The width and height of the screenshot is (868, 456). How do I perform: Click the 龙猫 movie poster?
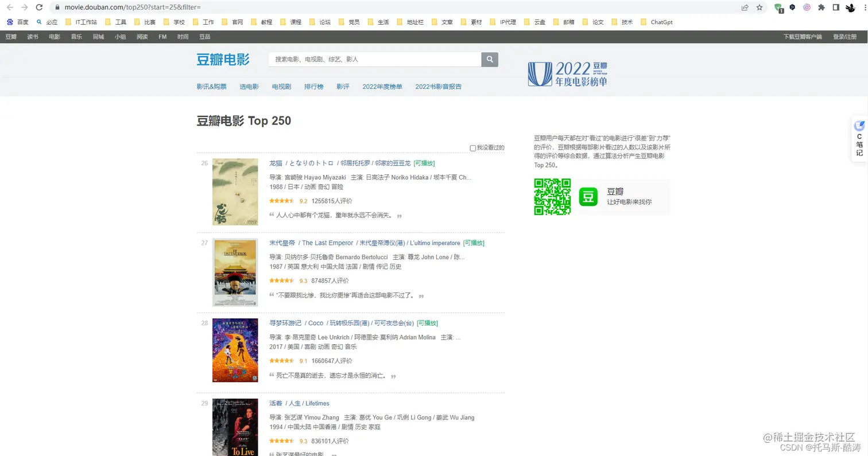tap(235, 192)
